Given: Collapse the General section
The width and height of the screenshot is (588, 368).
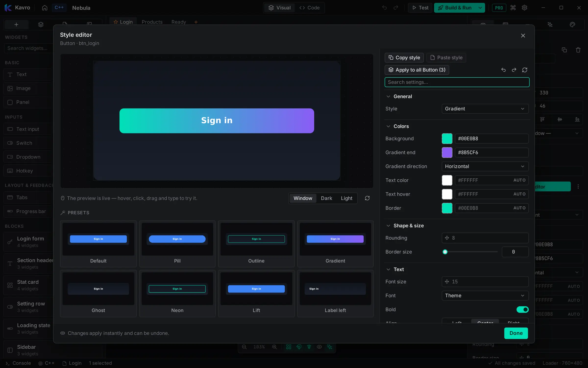Looking at the screenshot, I should pos(388,96).
